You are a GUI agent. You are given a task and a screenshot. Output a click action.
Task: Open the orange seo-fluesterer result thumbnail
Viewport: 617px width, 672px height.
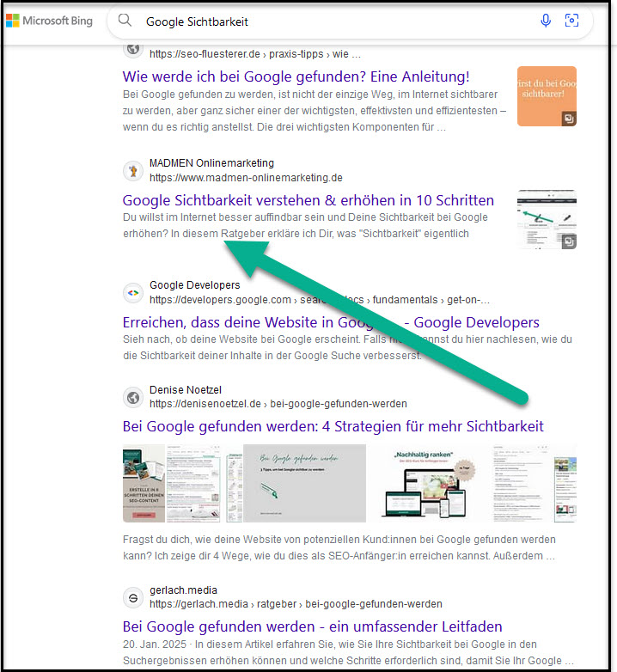coord(547,96)
